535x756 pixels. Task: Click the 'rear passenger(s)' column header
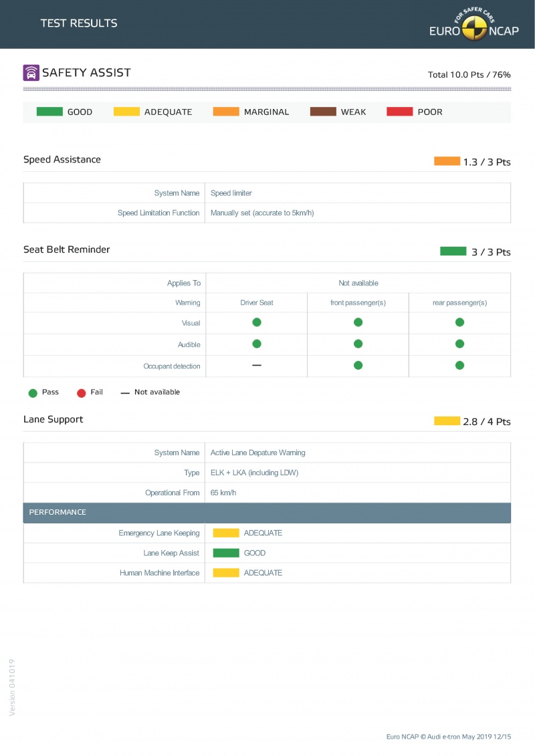tap(459, 303)
